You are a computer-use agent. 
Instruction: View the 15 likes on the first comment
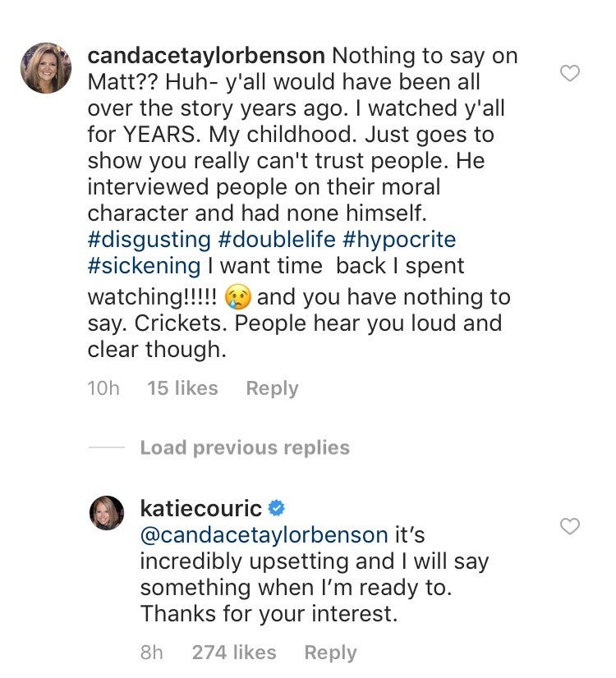(182, 388)
